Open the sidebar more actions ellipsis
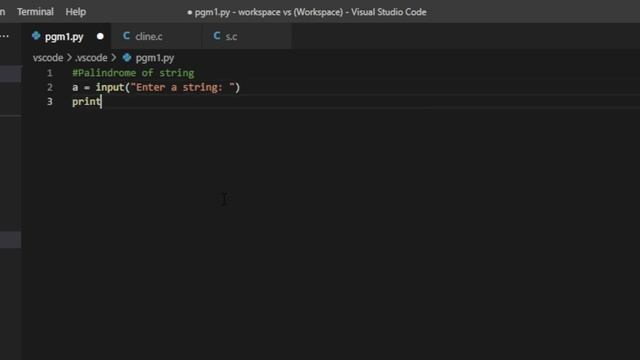 [5, 36]
